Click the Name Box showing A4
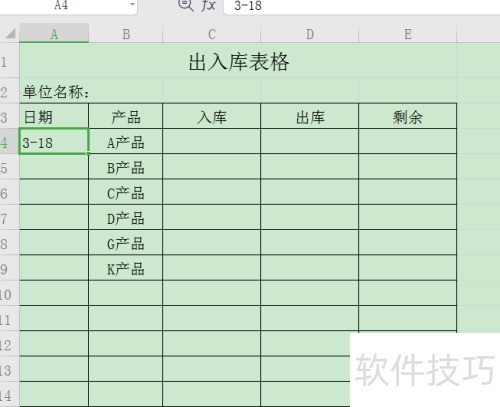The height and width of the screenshot is (407, 500). pyautogui.click(x=61, y=5)
